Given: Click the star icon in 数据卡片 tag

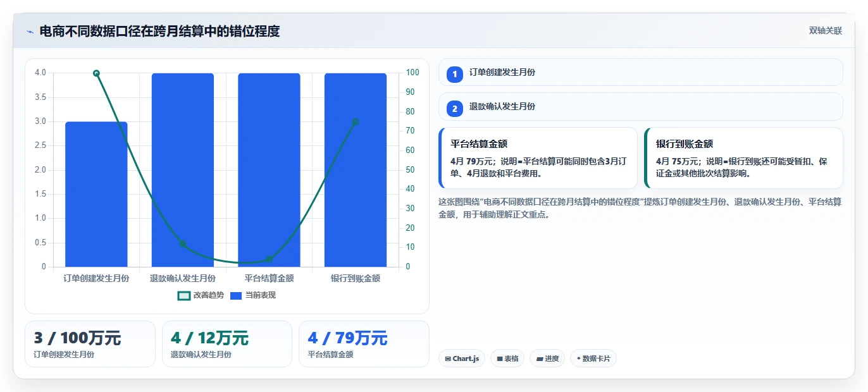Looking at the screenshot, I should point(578,358).
